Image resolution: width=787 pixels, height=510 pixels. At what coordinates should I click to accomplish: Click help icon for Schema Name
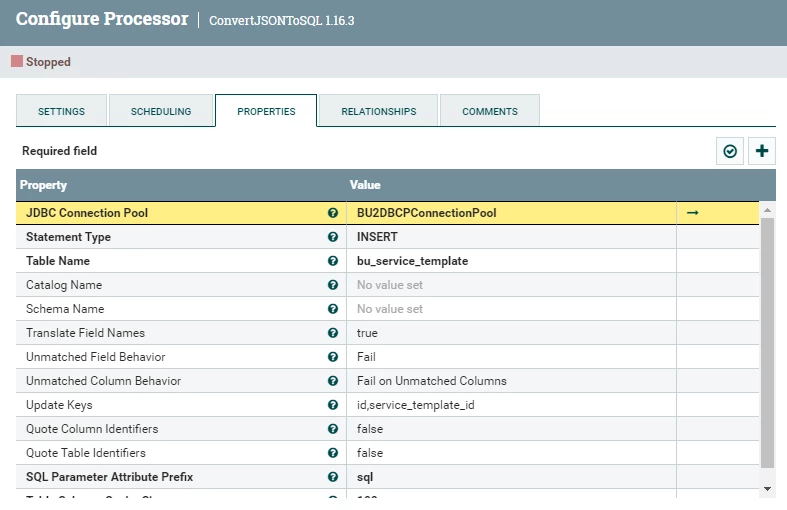[333, 309]
